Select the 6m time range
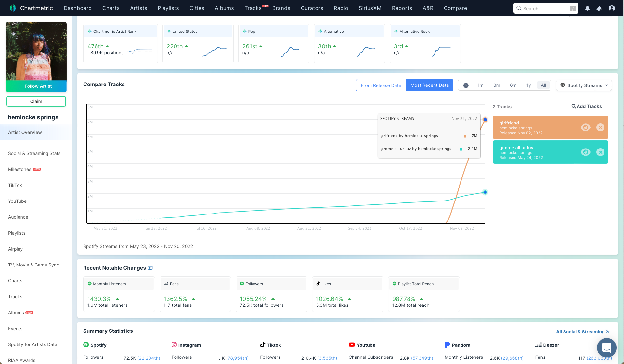Image resolution: width=624 pixels, height=364 pixels. click(x=513, y=85)
